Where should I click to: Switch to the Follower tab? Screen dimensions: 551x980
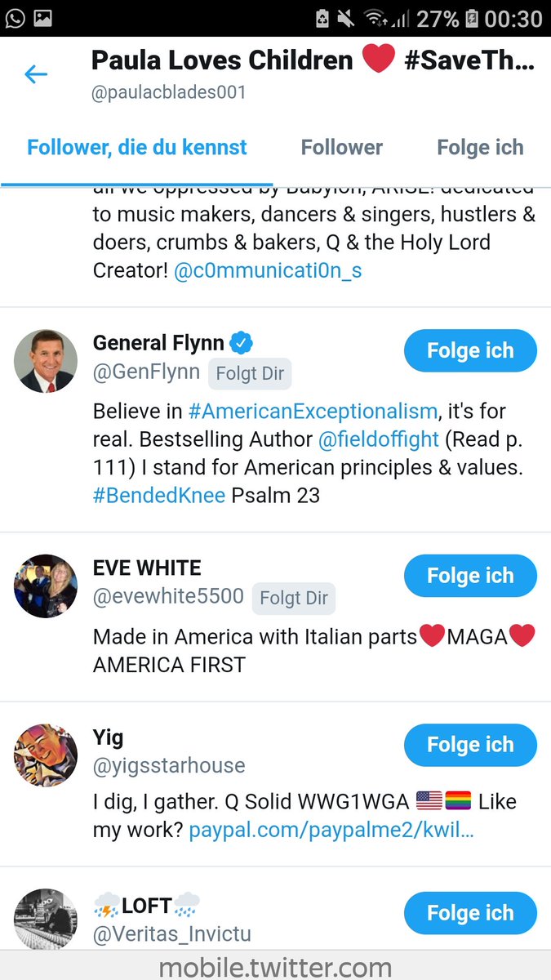tap(341, 148)
